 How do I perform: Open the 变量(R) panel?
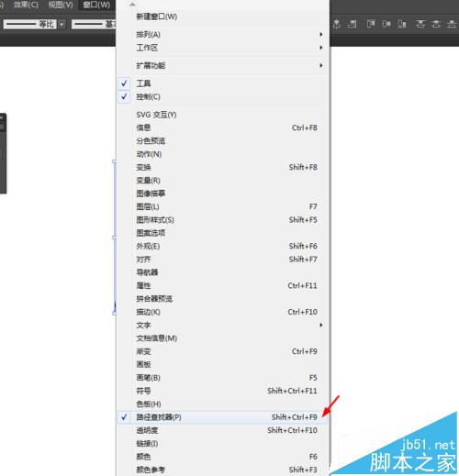click(223, 180)
